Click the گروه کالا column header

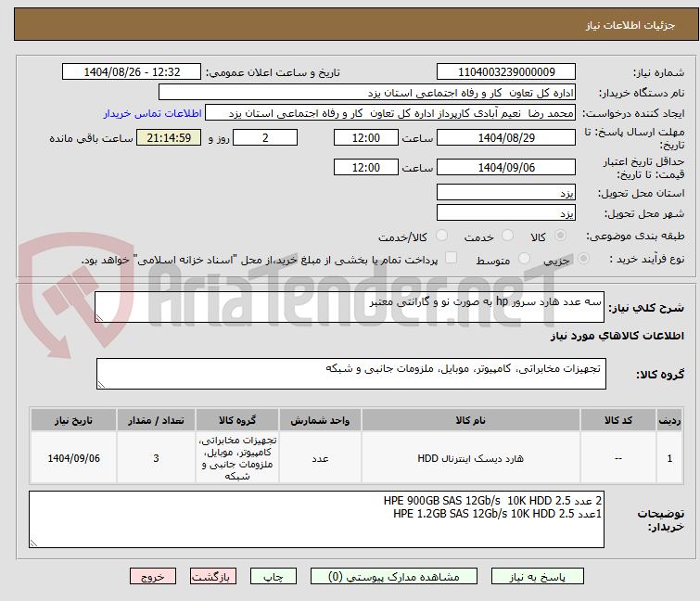pos(237,420)
